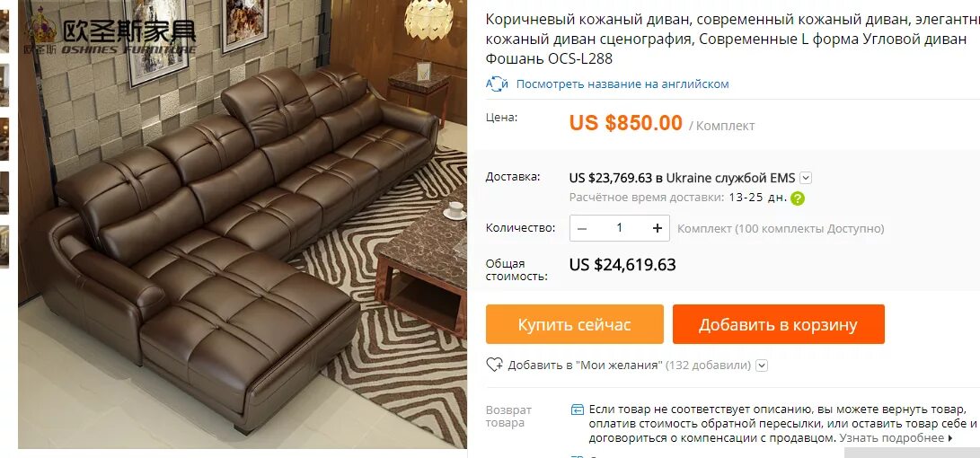Click Добавить в "Мои желания" link
The height and width of the screenshot is (458, 980).
coord(585,366)
